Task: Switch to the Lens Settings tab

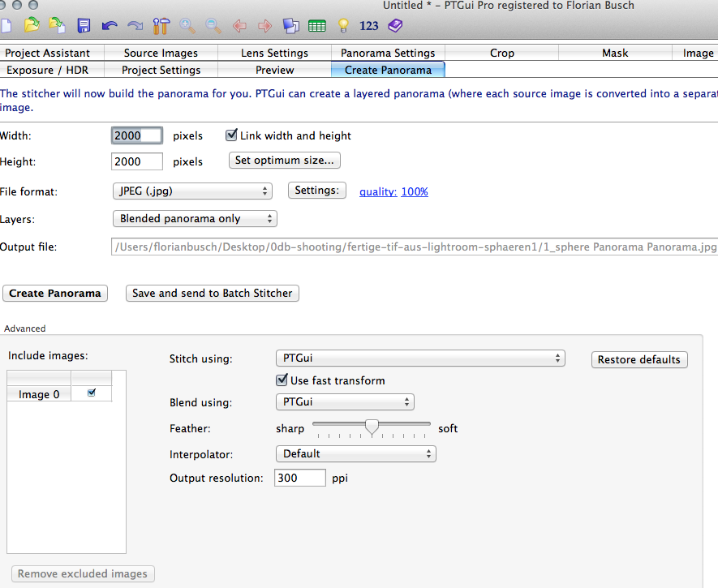Action: 274,53
